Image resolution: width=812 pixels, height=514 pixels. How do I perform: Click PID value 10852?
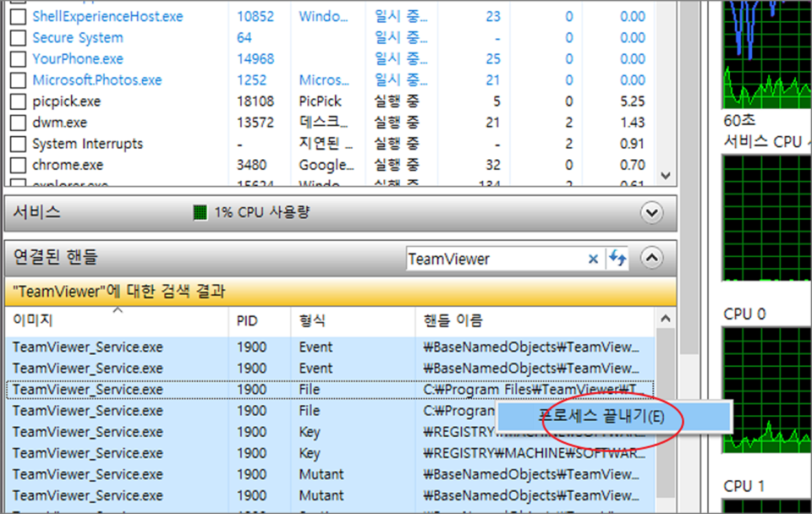255,16
